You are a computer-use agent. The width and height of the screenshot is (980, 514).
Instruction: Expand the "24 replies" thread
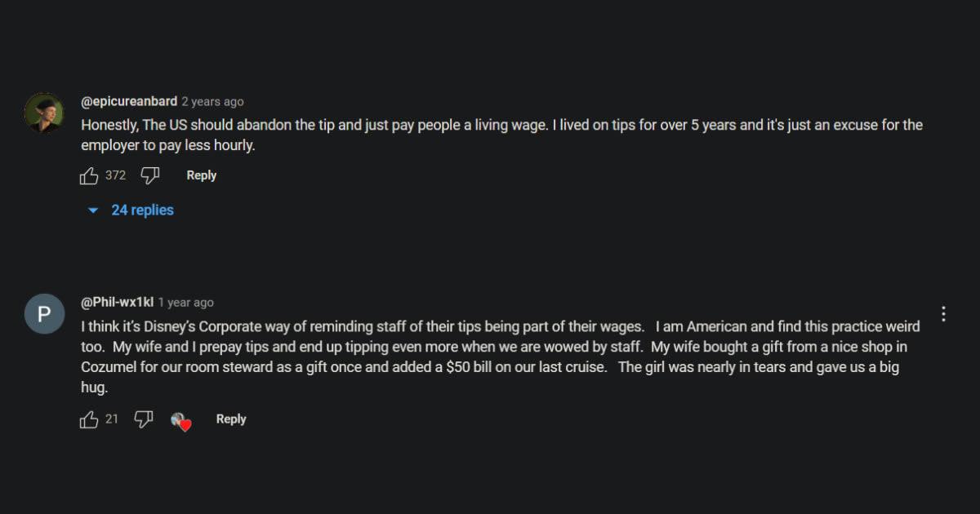[142, 210]
